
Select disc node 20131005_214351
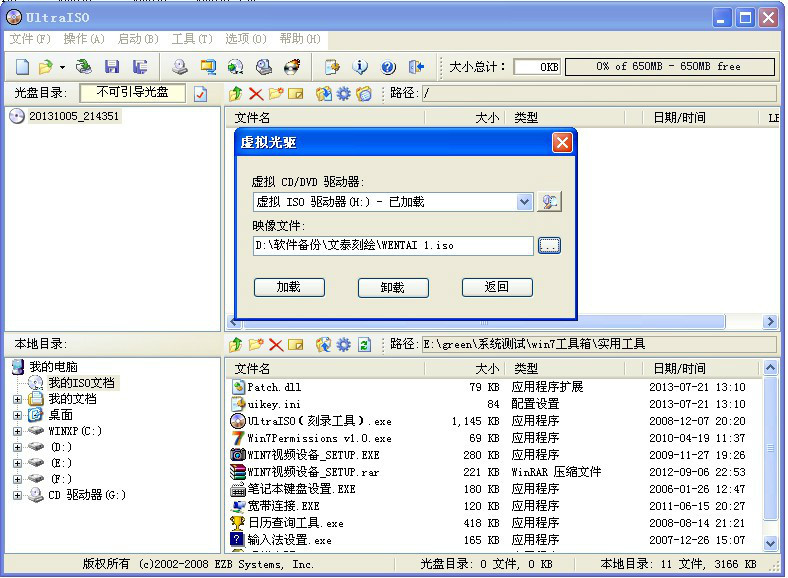click(74, 116)
